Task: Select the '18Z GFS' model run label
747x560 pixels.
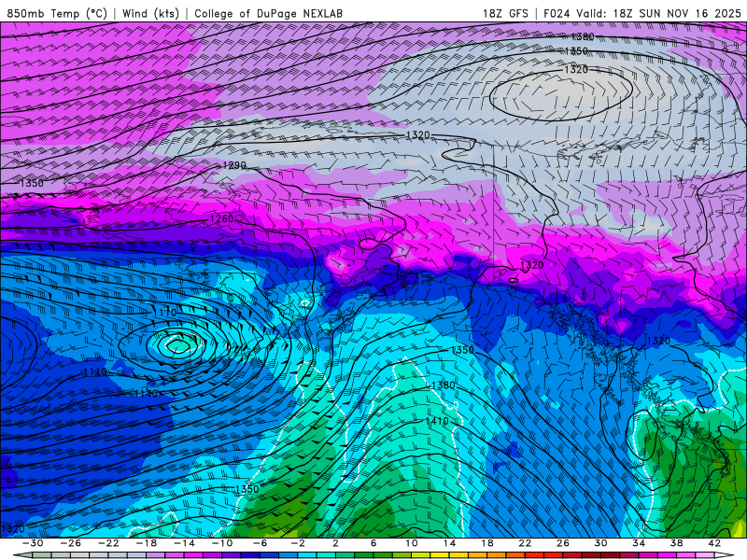Action: point(505,13)
